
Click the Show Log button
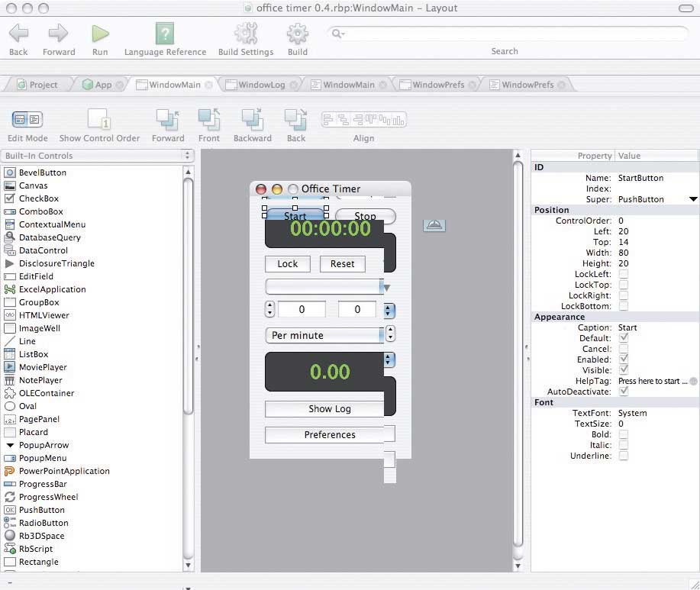(324, 409)
